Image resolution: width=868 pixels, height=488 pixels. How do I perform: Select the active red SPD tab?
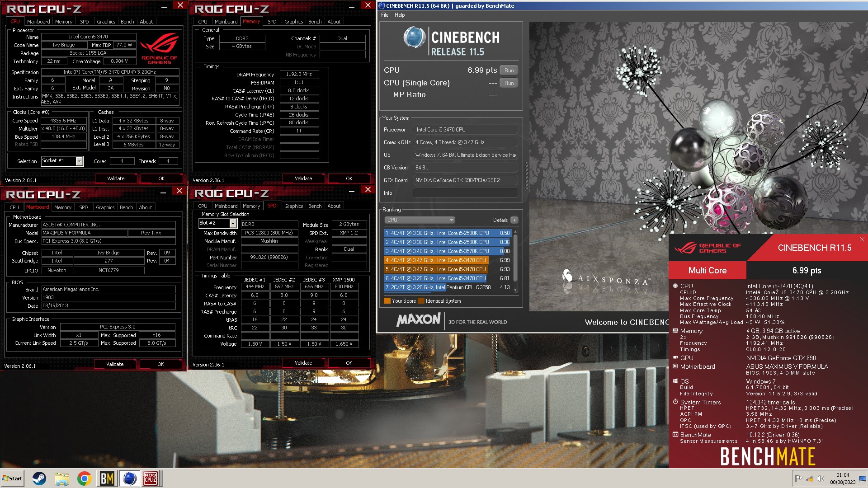272,206
